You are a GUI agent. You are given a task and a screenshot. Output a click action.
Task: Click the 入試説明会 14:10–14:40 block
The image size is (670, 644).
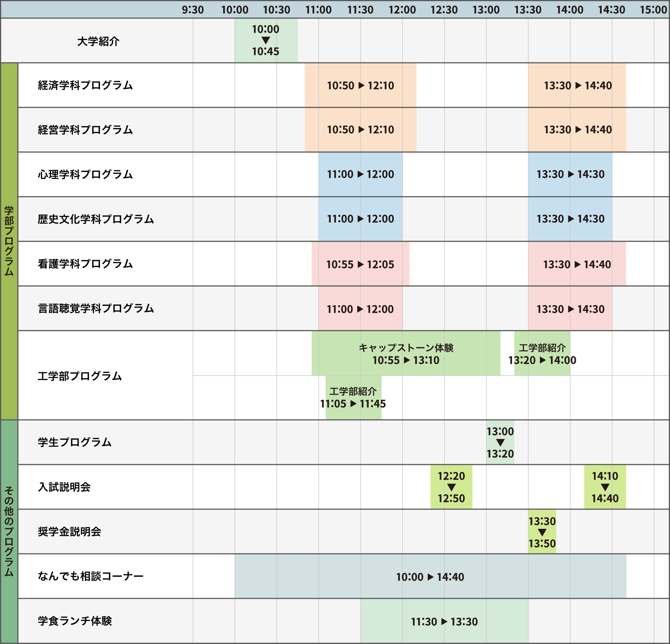605,487
